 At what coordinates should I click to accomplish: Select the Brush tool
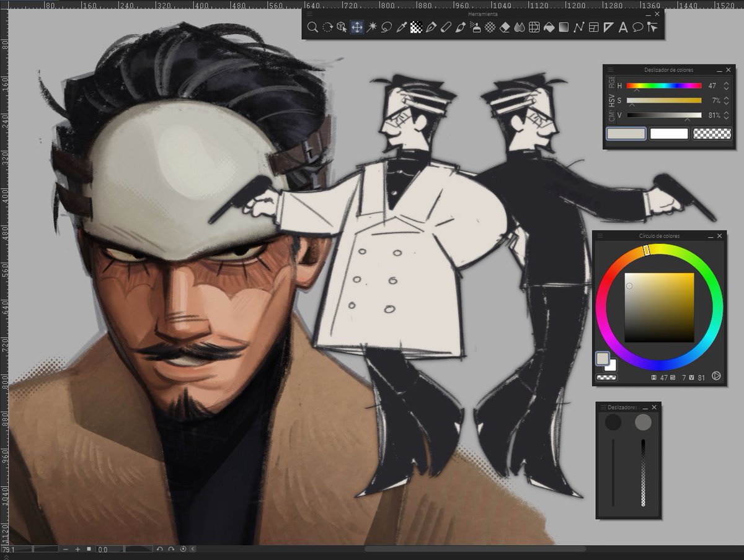tap(461, 27)
